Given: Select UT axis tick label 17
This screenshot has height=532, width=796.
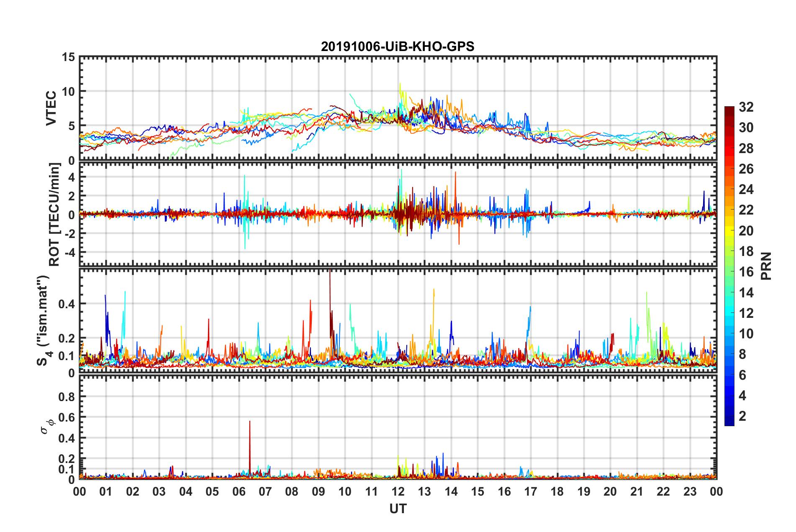Looking at the screenshot, I should pos(531,491).
